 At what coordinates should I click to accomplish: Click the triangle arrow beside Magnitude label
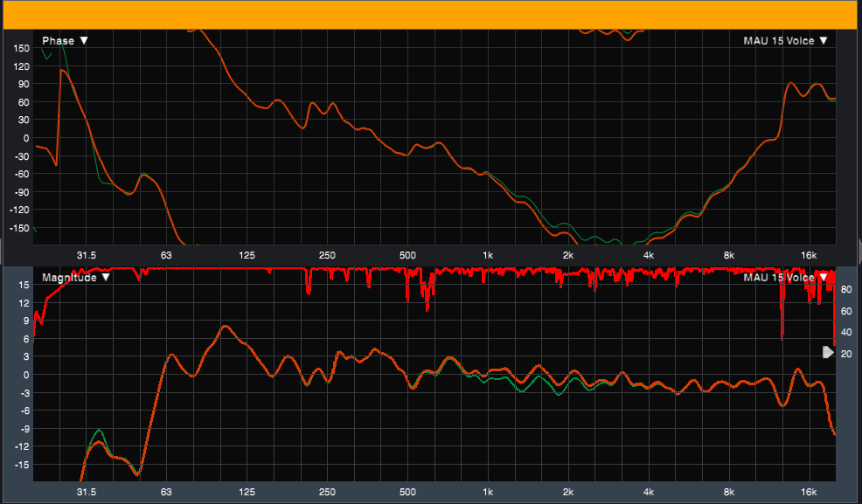click(106, 277)
